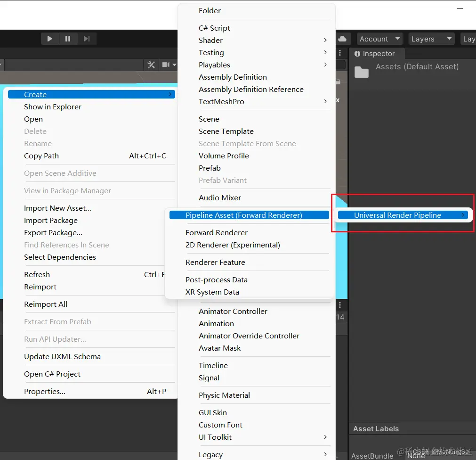Select GUI Skin item
The width and height of the screenshot is (476, 460).
coord(257,413)
